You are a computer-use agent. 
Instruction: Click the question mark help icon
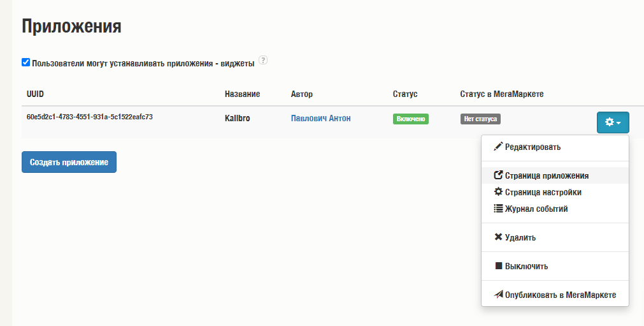(263, 60)
